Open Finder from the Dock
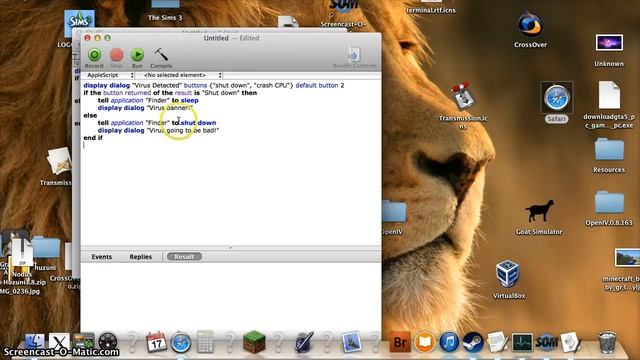Image resolution: width=640 pixels, height=360 pixels. click(x=35, y=342)
